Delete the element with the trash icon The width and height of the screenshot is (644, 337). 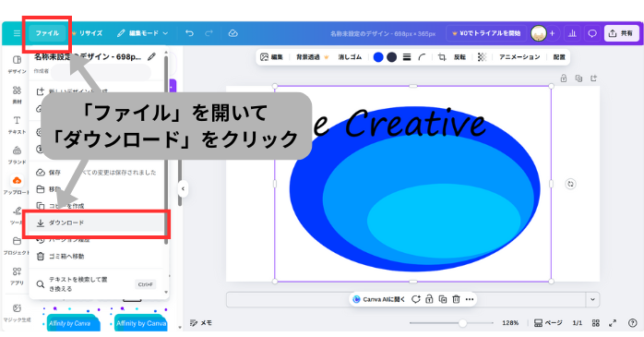pyautogui.click(x=456, y=299)
